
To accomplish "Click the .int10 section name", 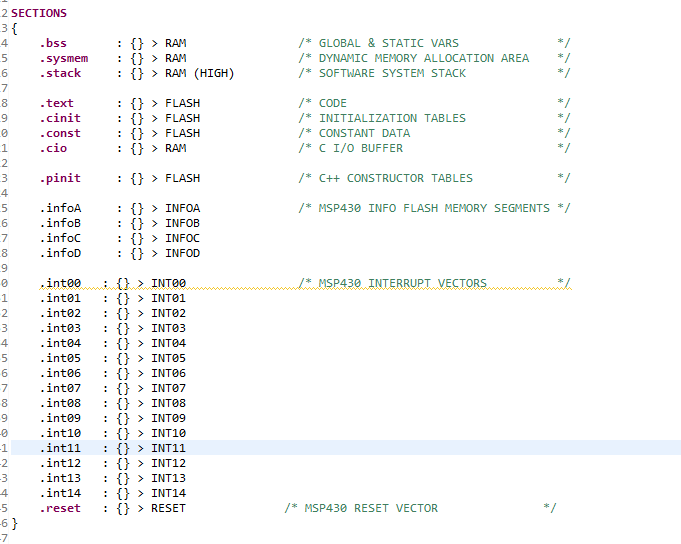I will pyautogui.click(x=60, y=434).
